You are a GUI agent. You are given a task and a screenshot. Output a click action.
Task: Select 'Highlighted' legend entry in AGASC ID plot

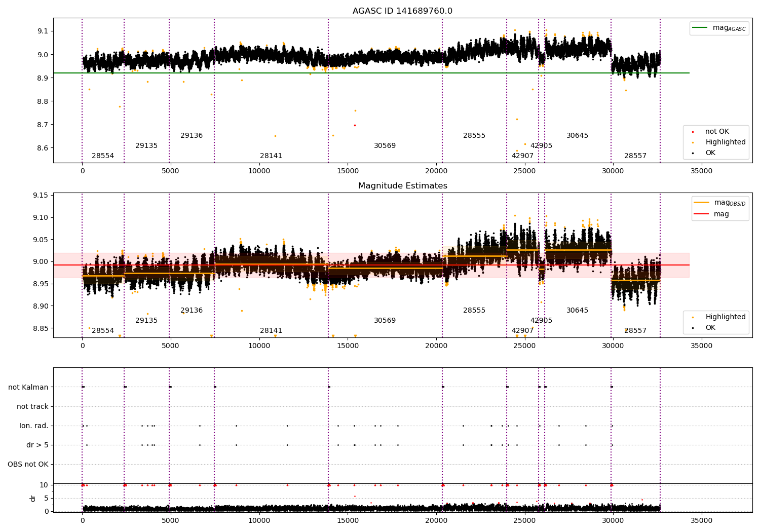(x=726, y=142)
